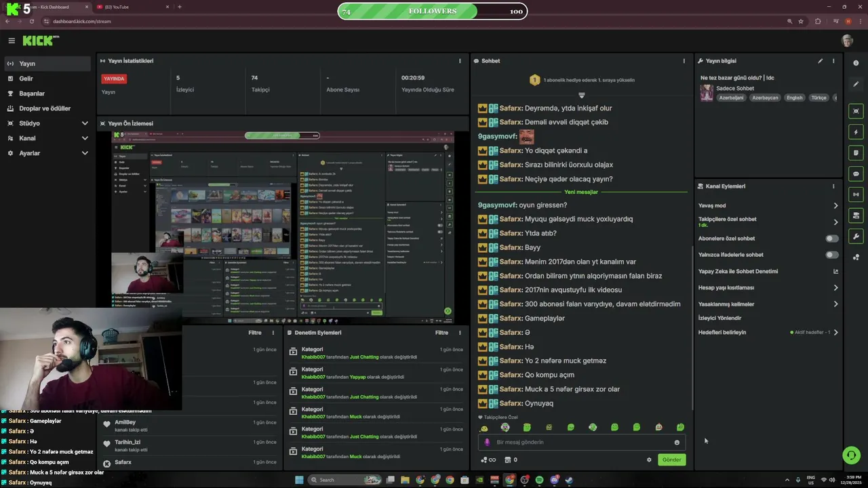Toggle the broadcast signal widget icon
Image resolution: width=868 pixels, height=488 pixels.
[856, 195]
